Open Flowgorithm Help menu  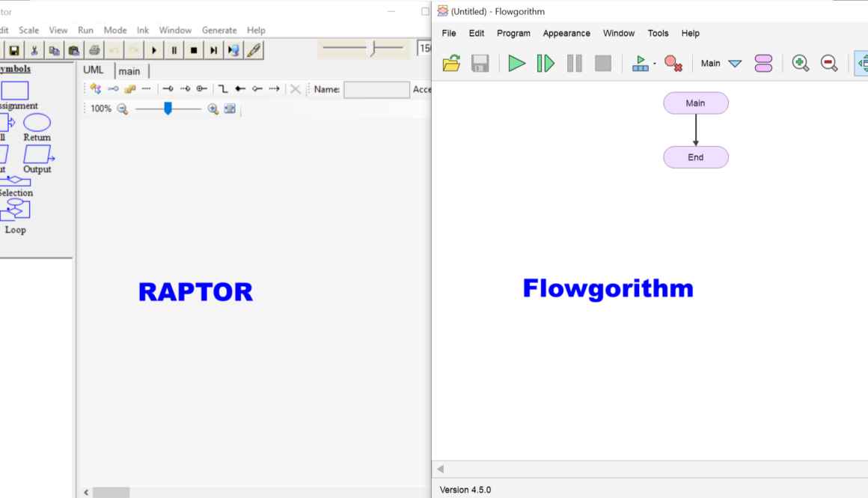pyautogui.click(x=690, y=33)
